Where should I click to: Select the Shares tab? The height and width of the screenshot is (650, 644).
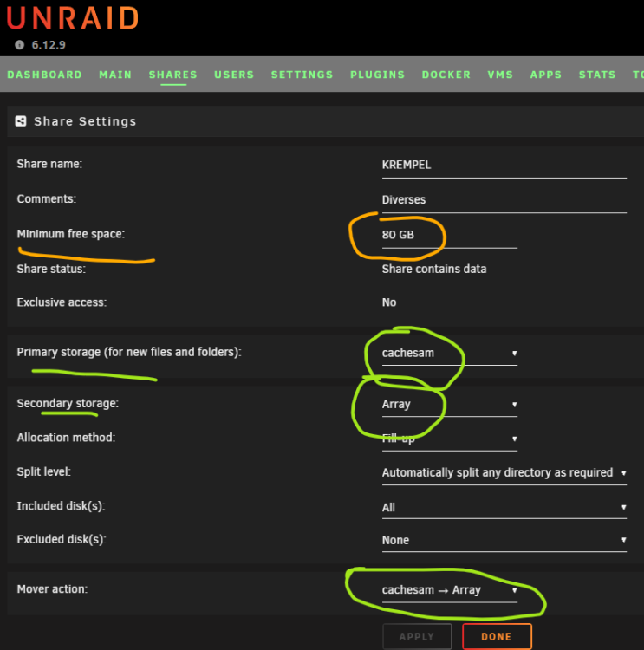tap(173, 75)
